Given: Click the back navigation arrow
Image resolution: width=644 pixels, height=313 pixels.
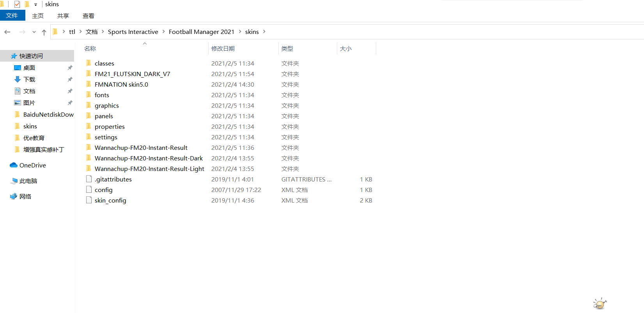Looking at the screenshot, I should tap(7, 32).
